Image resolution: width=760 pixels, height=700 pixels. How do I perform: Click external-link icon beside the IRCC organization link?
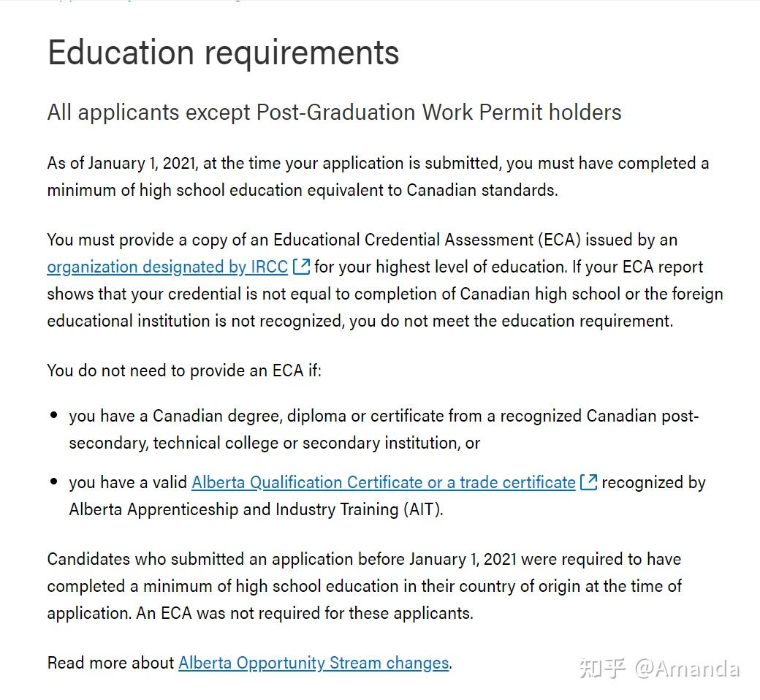point(301,267)
